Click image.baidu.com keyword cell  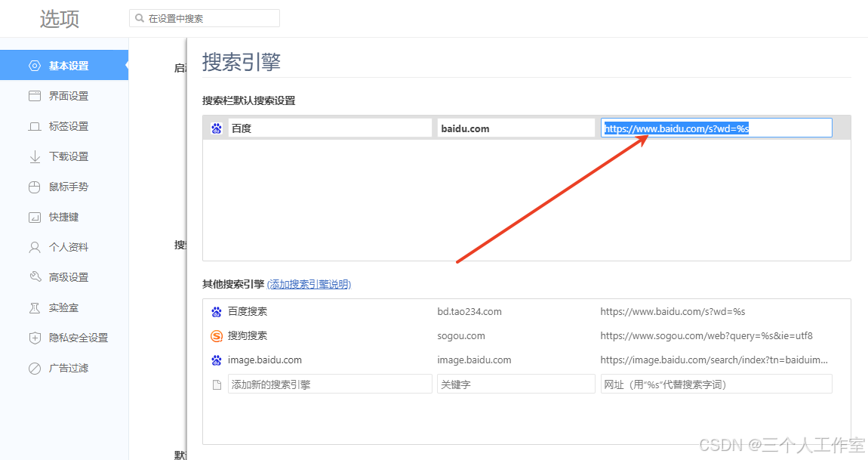pos(475,360)
